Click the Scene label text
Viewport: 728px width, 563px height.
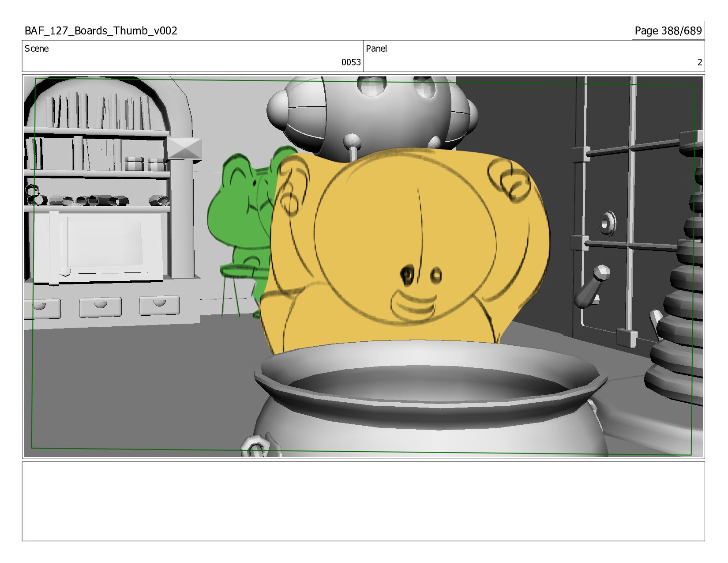pyautogui.click(x=37, y=49)
